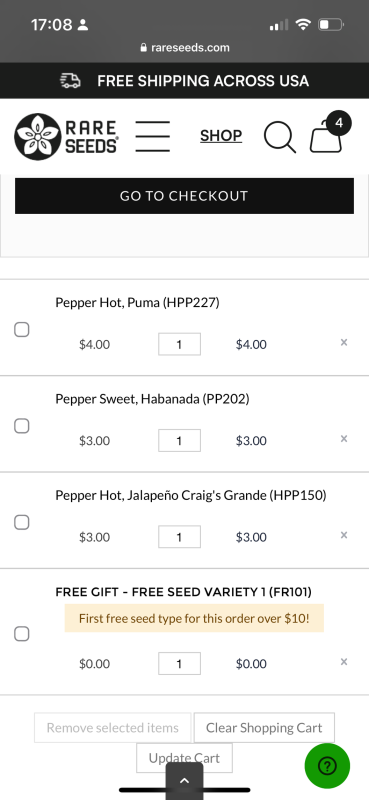Tap the Free Shipping Across USA banner
369x800 pixels.
coord(184,81)
